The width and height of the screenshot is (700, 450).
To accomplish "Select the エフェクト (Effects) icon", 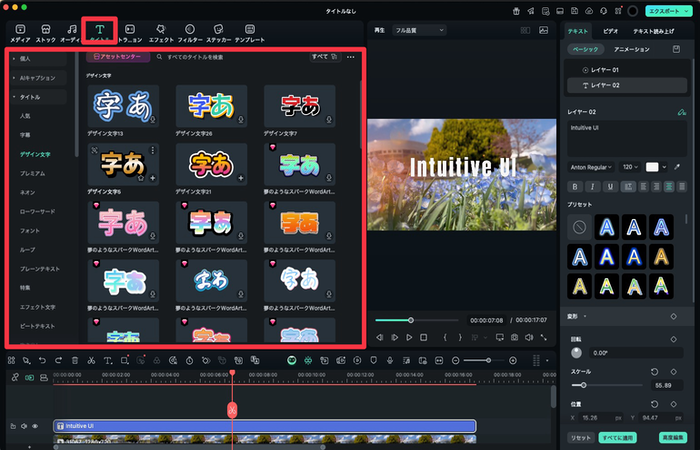I will tap(161, 29).
